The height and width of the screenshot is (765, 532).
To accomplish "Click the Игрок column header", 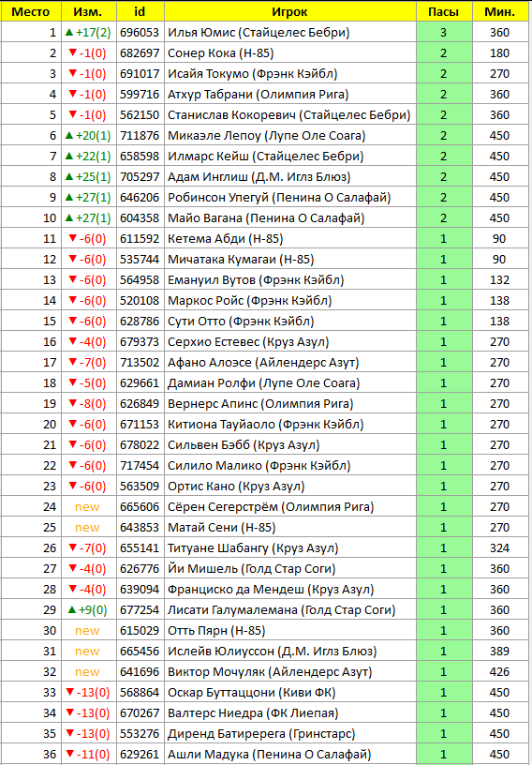I will click(290, 11).
